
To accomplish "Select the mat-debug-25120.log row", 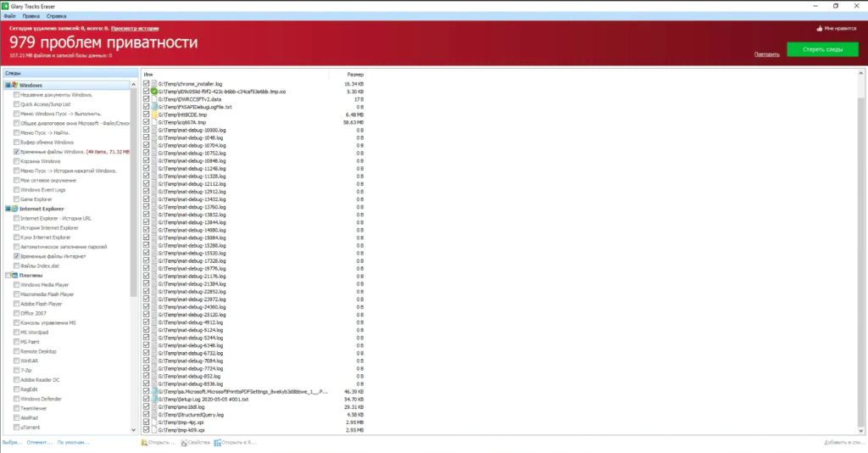I will [x=253, y=315].
